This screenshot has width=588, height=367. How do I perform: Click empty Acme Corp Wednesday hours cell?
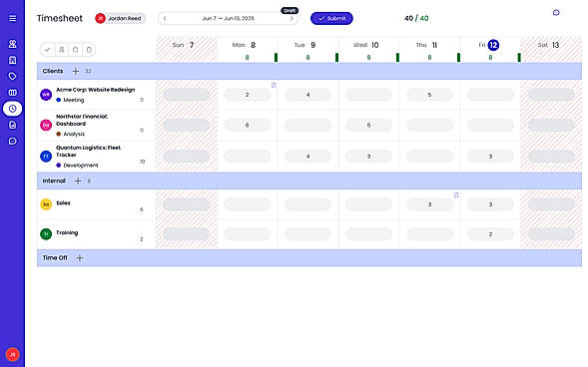tap(368, 95)
